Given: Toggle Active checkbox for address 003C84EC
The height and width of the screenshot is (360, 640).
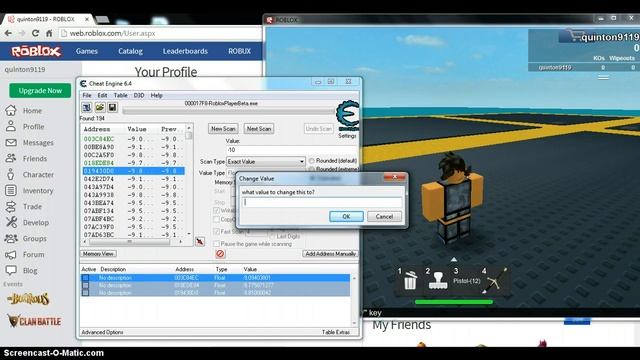Looking at the screenshot, I should click(x=85, y=278).
